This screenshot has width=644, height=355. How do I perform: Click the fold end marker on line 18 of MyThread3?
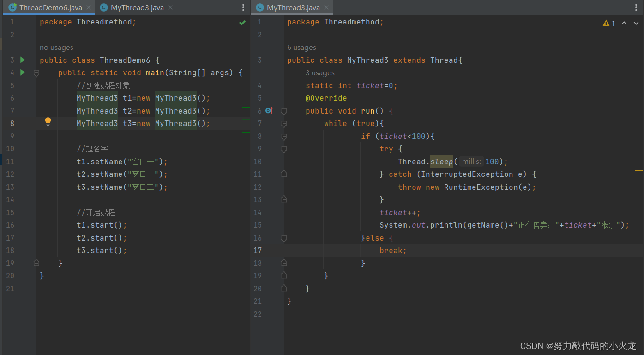[x=284, y=263]
